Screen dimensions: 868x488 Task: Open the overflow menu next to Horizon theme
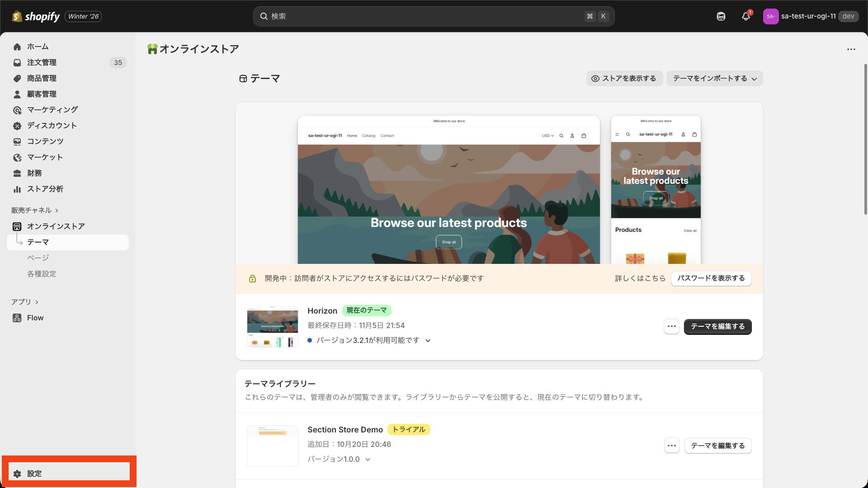tap(672, 326)
